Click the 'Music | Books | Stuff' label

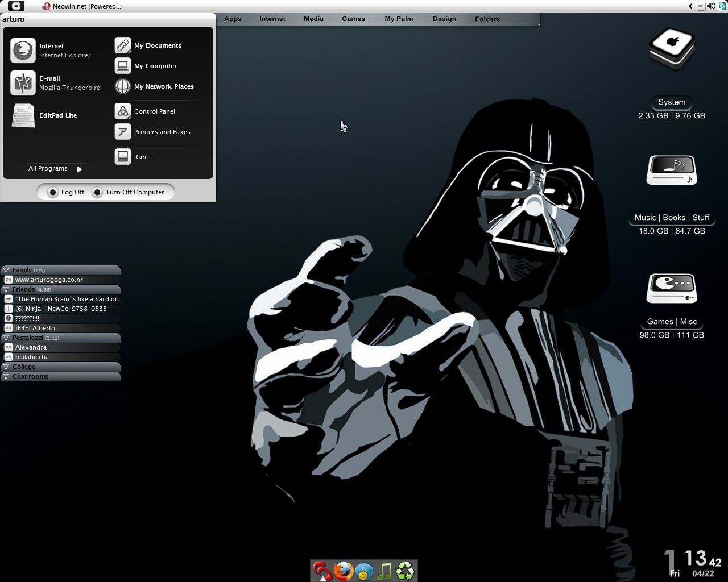672,218
